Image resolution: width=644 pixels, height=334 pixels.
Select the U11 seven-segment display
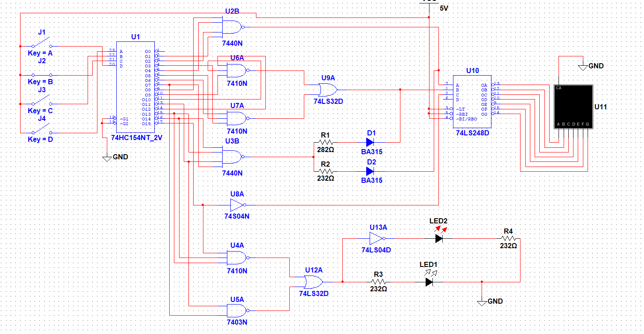pyautogui.click(x=573, y=106)
